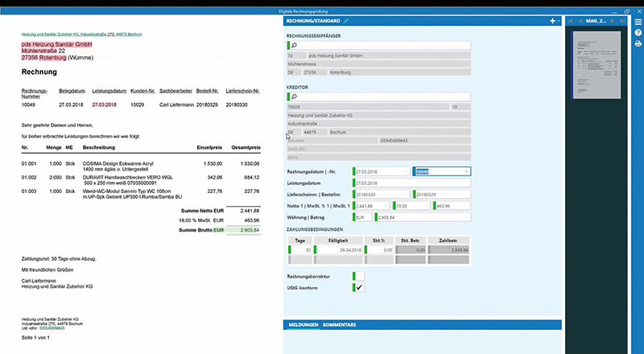Click the hamburger menu icon in right sidebar
Screen dimensions: 644x354
click(x=638, y=23)
